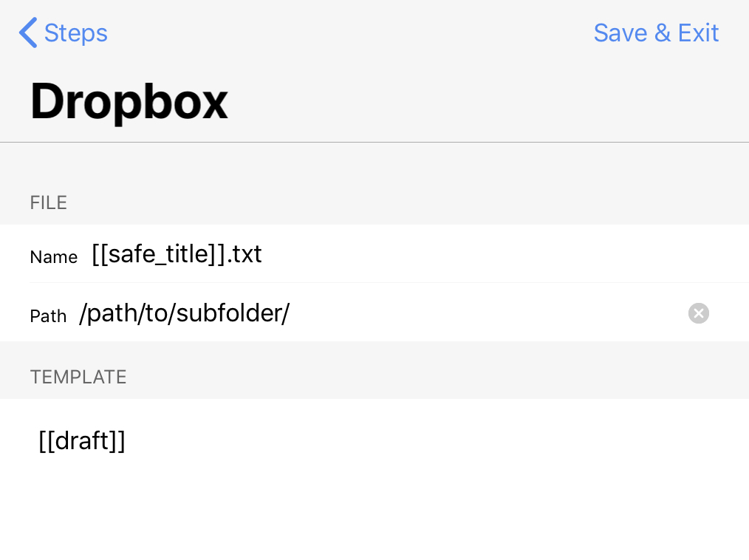Click /path/to/subfolder/ text

[x=184, y=313]
